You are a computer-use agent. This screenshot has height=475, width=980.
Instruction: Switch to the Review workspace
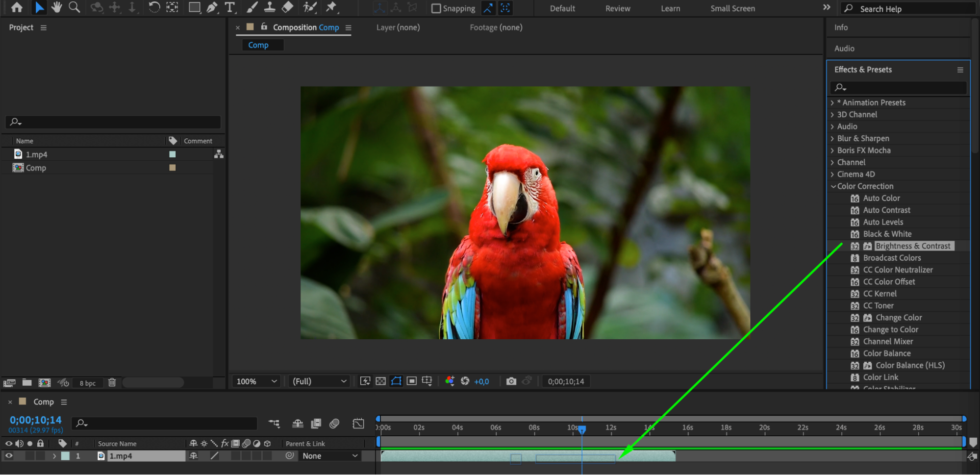pos(617,8)
